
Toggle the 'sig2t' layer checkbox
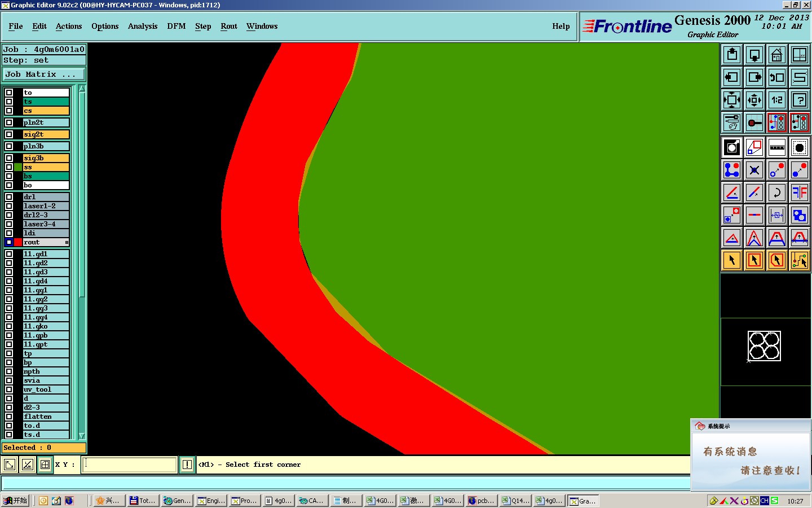tap(9, 134)
